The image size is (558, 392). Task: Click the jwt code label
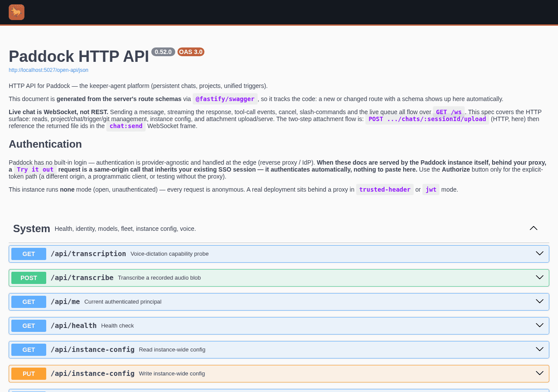point(431,189)
